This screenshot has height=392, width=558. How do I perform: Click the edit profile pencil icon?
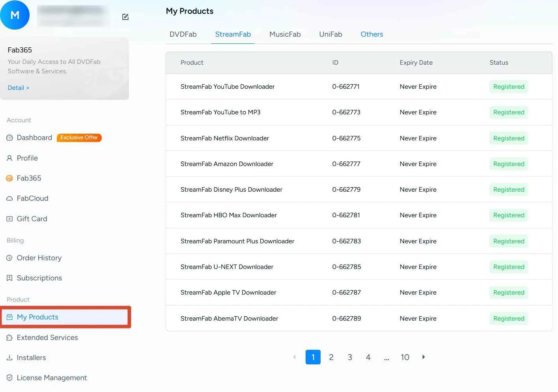[x=125, y=17]
